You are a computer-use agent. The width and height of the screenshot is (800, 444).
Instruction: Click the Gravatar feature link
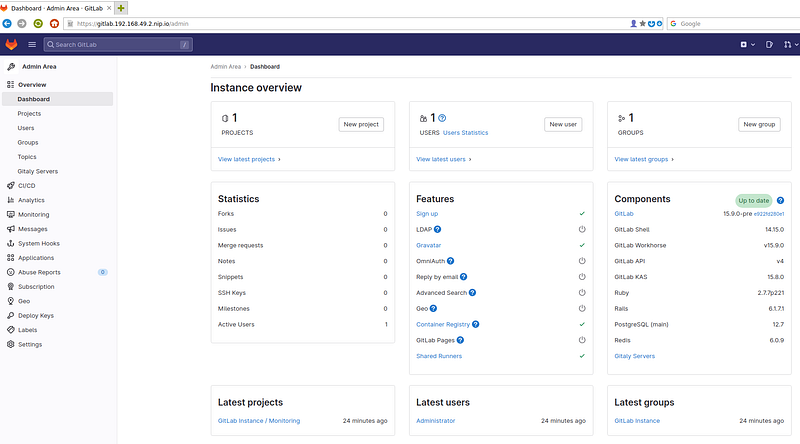[429, 245]
